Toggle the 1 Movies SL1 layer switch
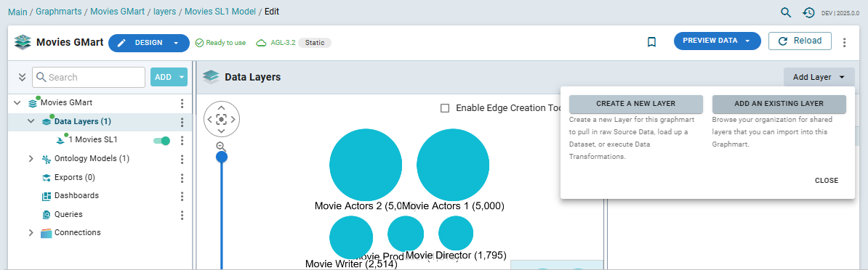The image size is (868, 270). coord(161,141)
